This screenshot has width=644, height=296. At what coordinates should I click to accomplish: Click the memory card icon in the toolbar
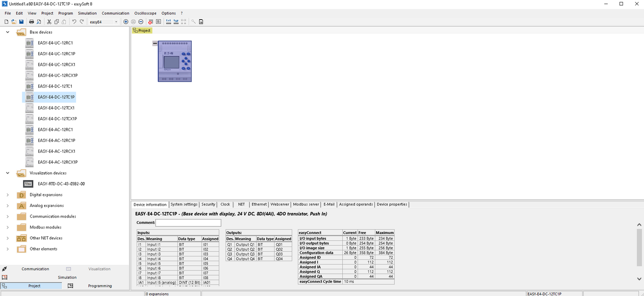coord(201,22)
